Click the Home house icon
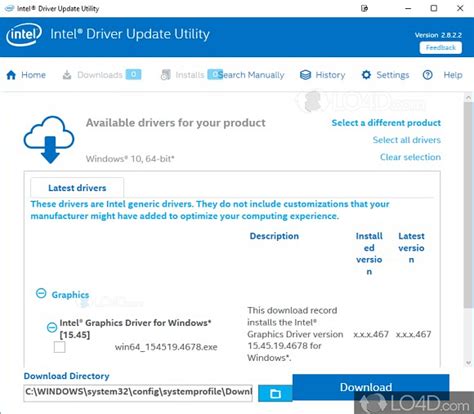474x414 pixels. point(11,75)
